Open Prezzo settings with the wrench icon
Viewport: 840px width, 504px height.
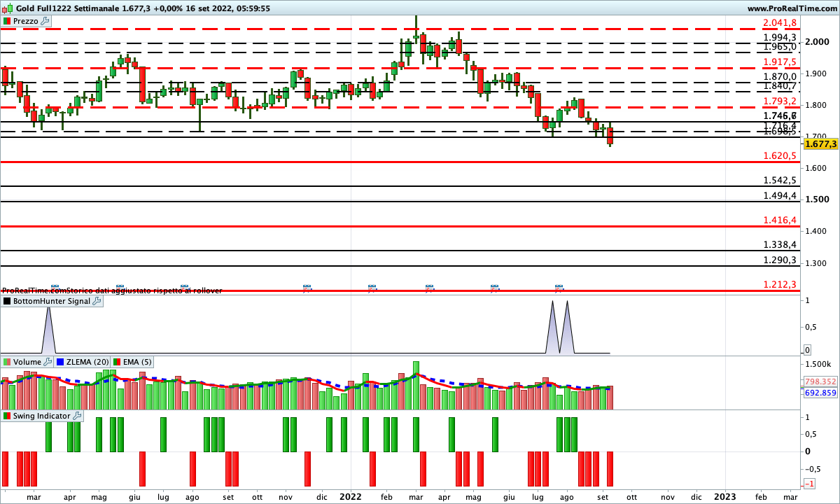point(45,21)
